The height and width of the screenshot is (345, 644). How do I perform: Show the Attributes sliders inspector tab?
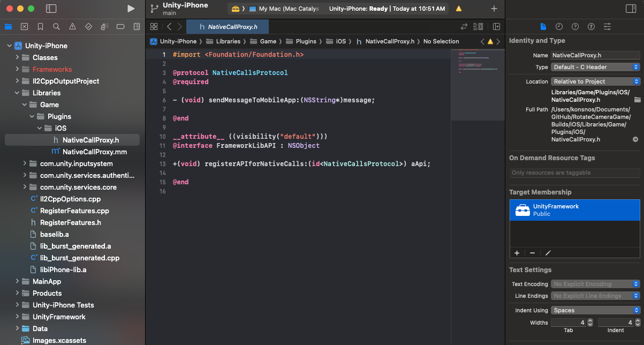[x=607, y=26]
